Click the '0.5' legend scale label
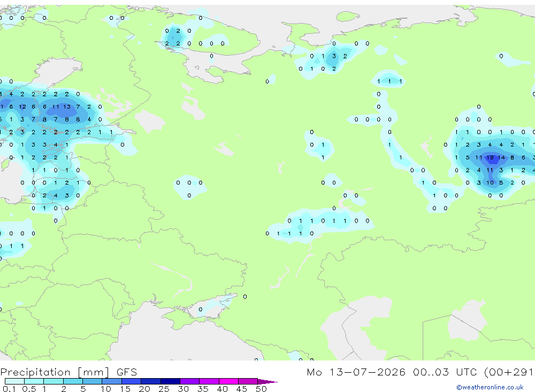The width and height of the screenshot is (535, 392). click(x=29, y=389)
